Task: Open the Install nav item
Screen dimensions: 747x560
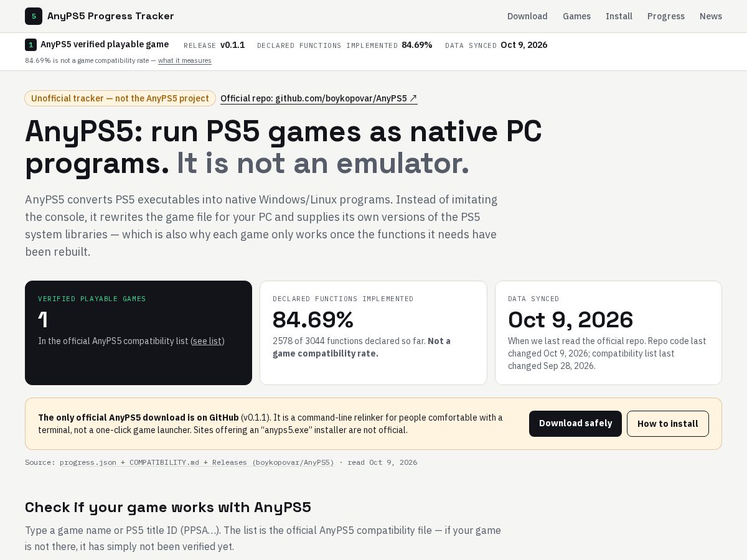Action: pyautogui.click(x=619, y=16)
